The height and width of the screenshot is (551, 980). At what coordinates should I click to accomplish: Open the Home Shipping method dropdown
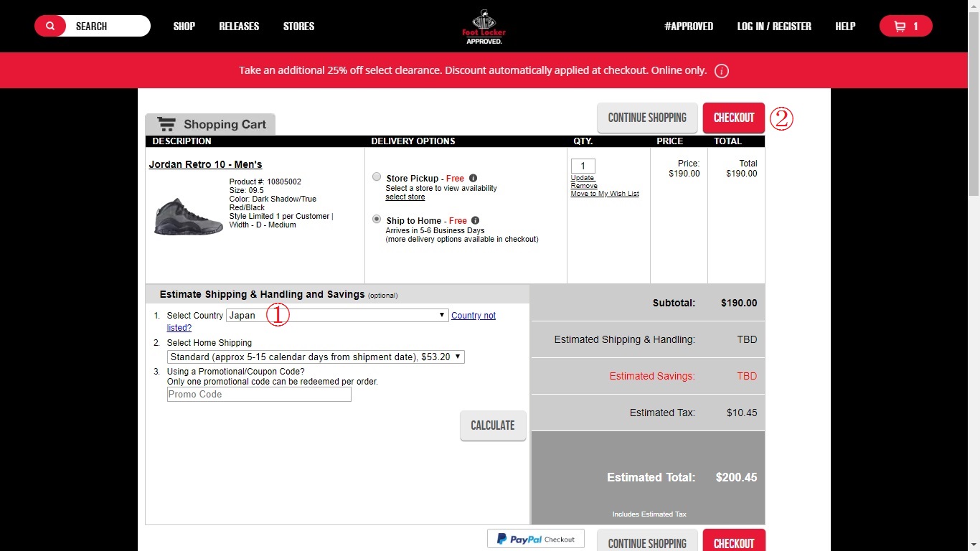coord(316,357)
